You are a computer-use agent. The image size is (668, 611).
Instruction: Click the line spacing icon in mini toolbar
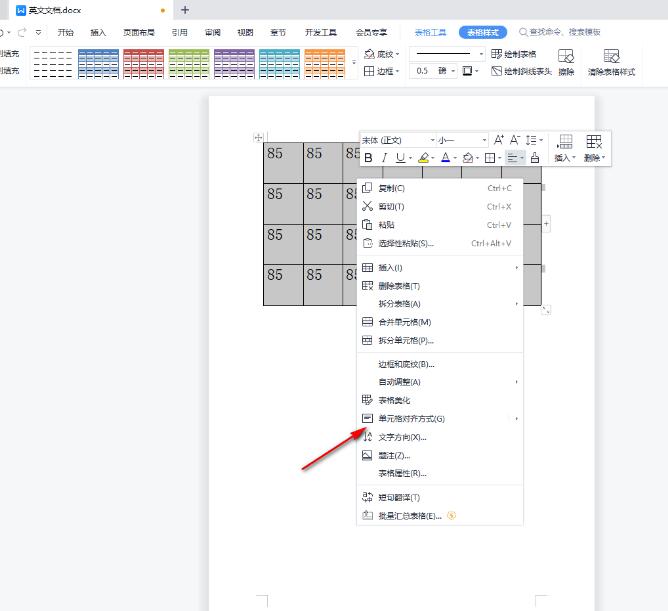pos(531,140)
